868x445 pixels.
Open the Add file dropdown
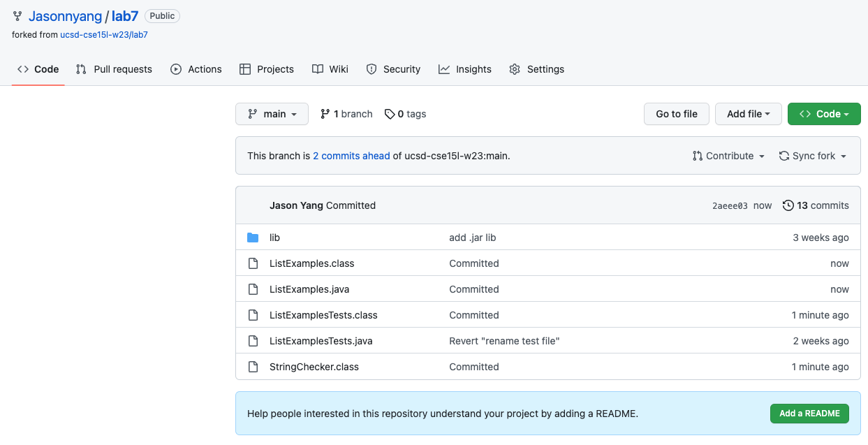point(748,114)
